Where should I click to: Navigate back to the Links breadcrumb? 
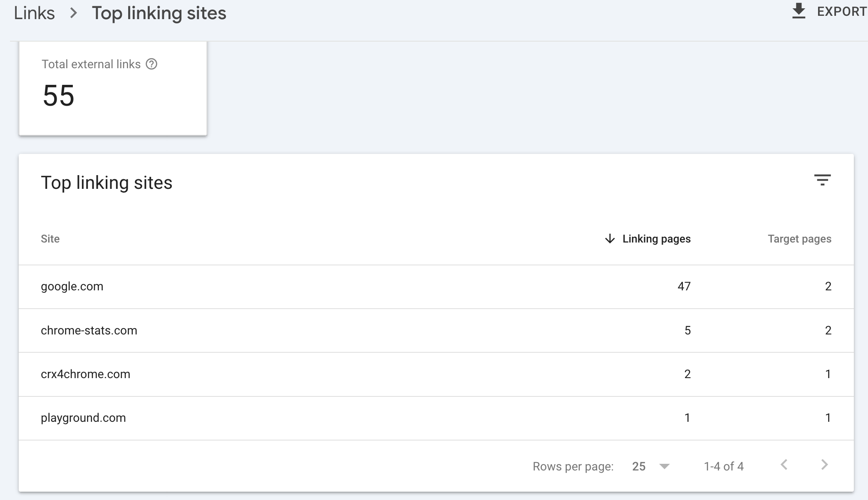pos(34,13)
